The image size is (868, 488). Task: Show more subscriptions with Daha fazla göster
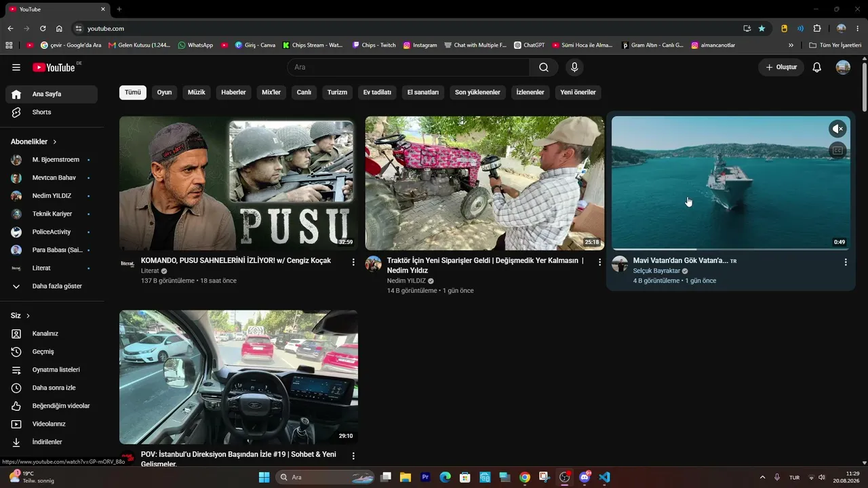tap(52, 286)
